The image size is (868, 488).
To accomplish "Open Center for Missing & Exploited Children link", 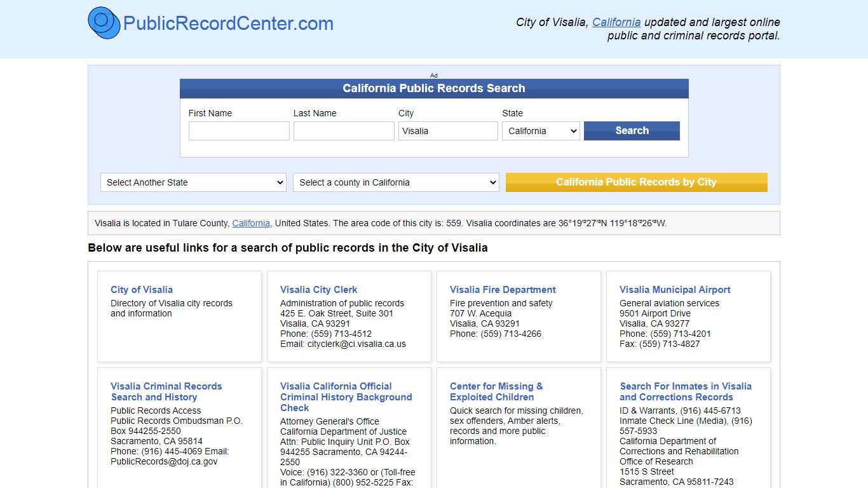I will (x=496, y=391).
